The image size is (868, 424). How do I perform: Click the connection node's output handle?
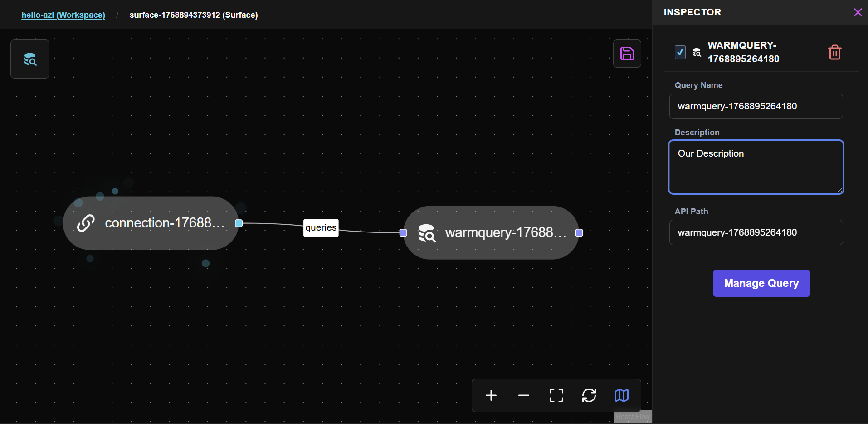tap(239, 223)
